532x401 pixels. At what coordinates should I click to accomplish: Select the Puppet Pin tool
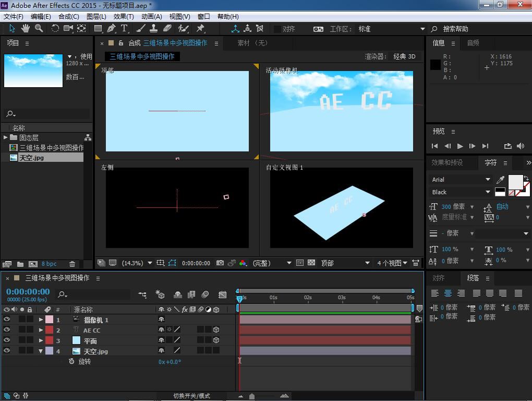coord(200,29)
